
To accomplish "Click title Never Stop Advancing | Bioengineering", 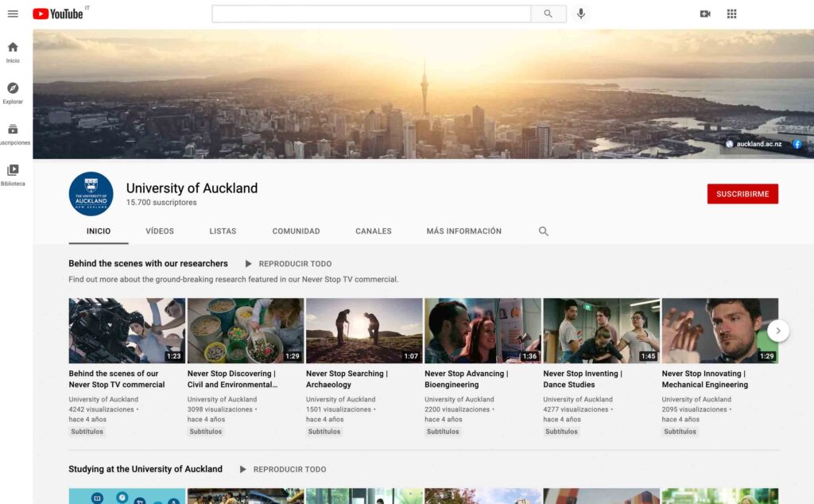I will tap(467, 379).
